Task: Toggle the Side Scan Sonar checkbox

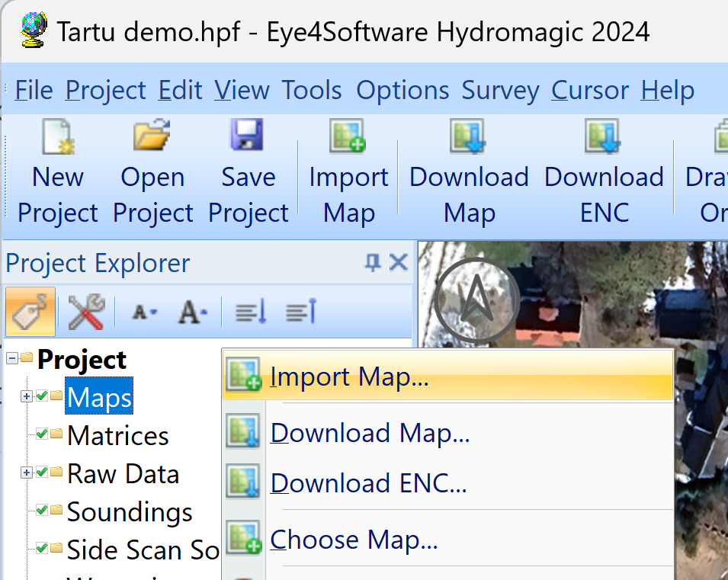Action: click(42, 549)
